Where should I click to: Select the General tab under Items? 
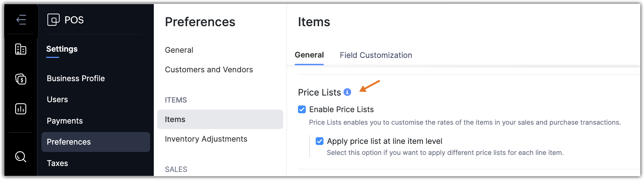coord(309,55)
